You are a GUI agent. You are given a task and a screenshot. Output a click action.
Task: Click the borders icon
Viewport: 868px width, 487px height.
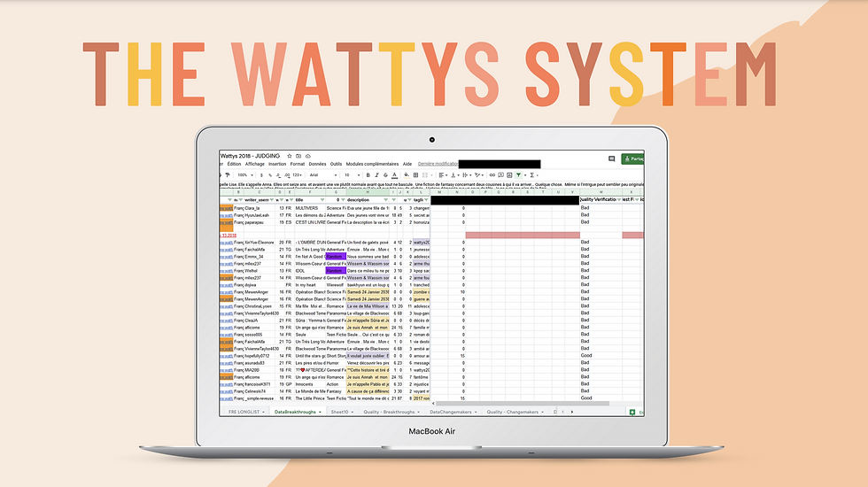pos(415,175)
